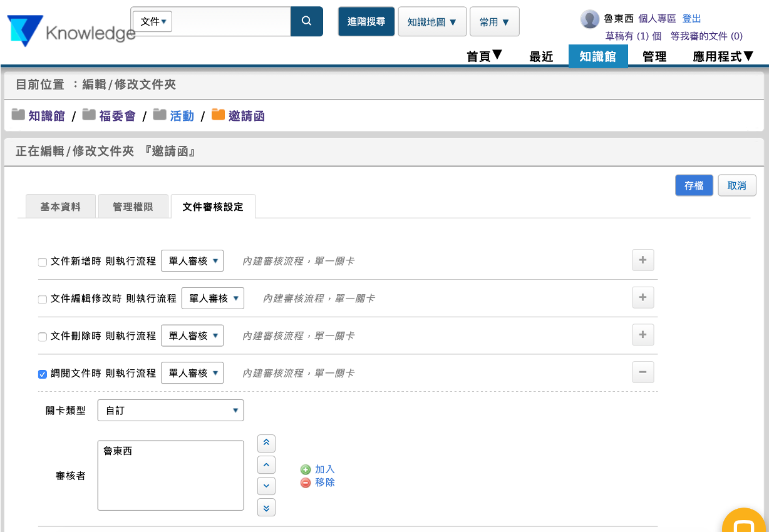Open the 關卡類型 自訂 dropdown
The height and width of the screenshot is (532, 769).
pos(170,411)
